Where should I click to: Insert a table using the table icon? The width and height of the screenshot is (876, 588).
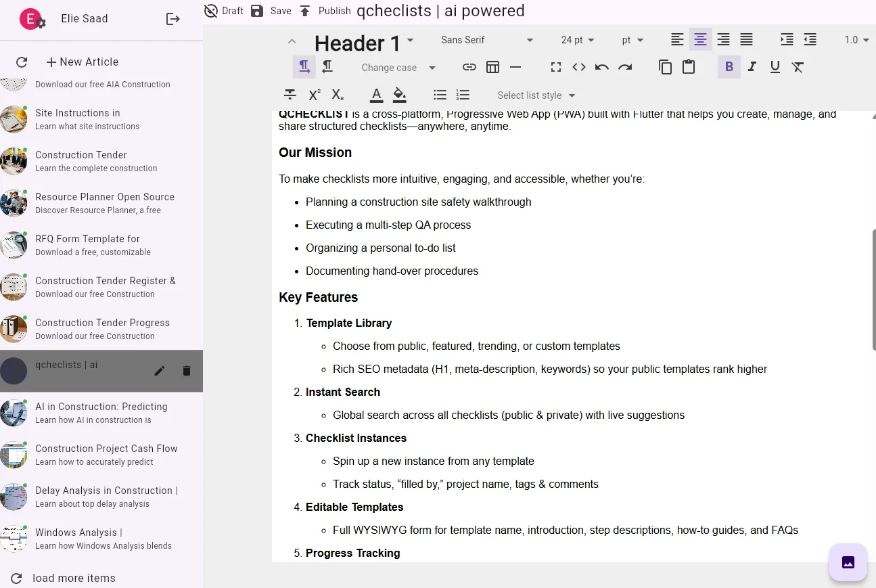pos(492,67)
